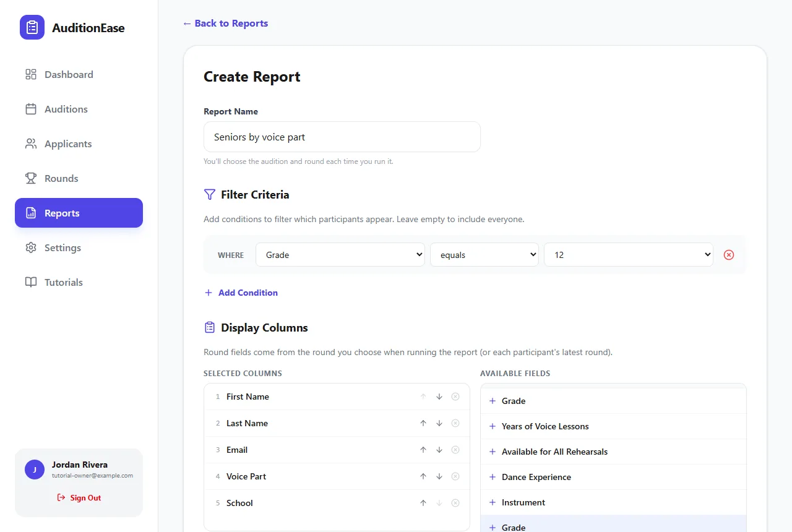
Task: Click the Report Name input field
Action: point(342,137)
